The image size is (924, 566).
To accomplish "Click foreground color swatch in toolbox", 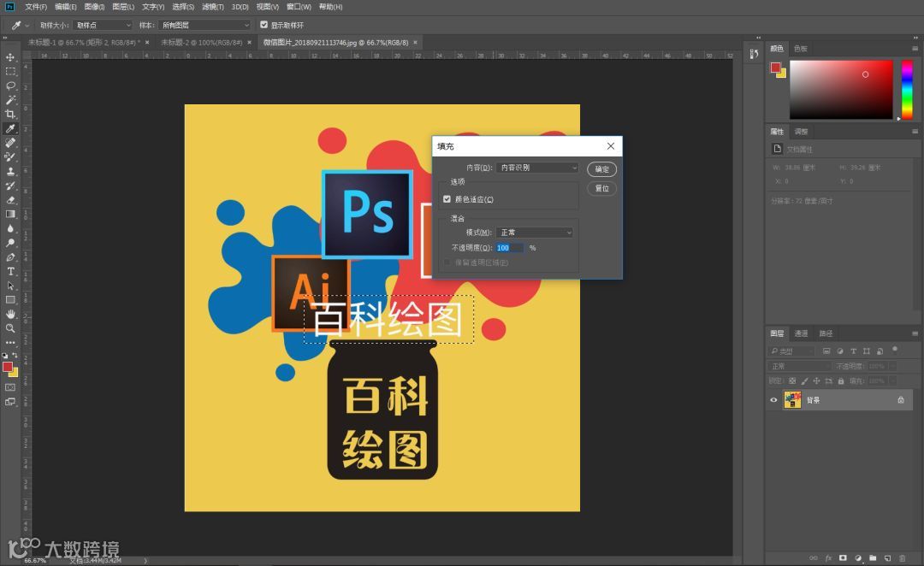I will (x=7, y=367).
